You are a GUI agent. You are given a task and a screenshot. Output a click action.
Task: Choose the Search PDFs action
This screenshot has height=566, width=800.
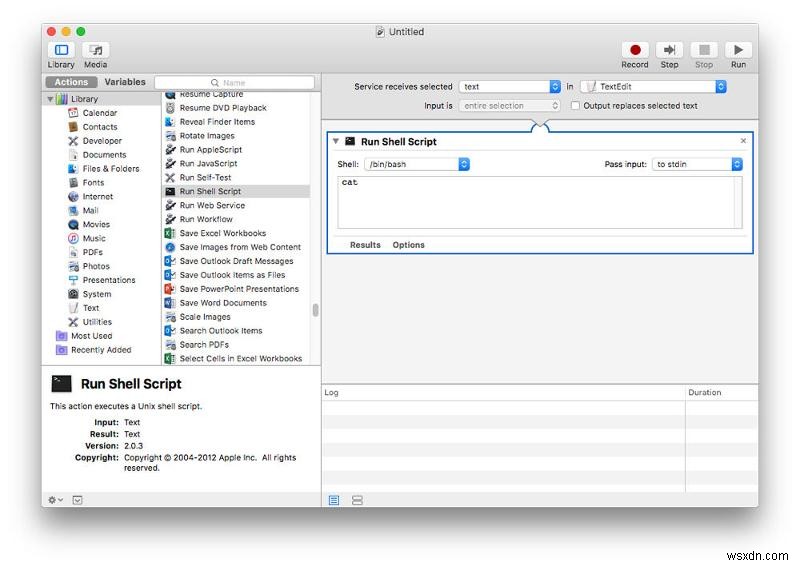[x=204, y=344]
